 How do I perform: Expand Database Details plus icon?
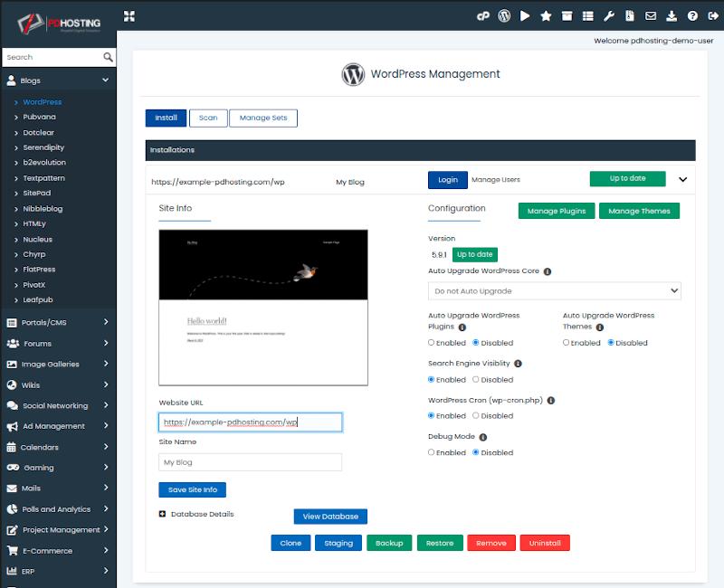(162, 514)
